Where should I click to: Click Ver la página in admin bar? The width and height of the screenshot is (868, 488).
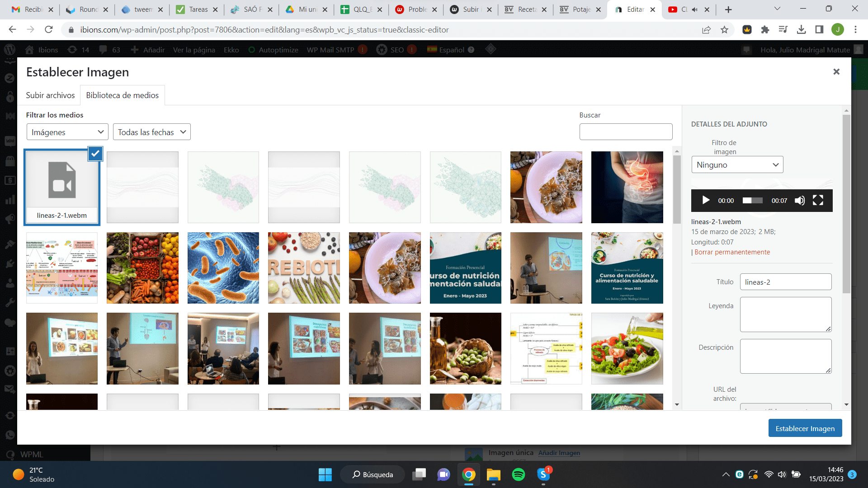point(194,50)
